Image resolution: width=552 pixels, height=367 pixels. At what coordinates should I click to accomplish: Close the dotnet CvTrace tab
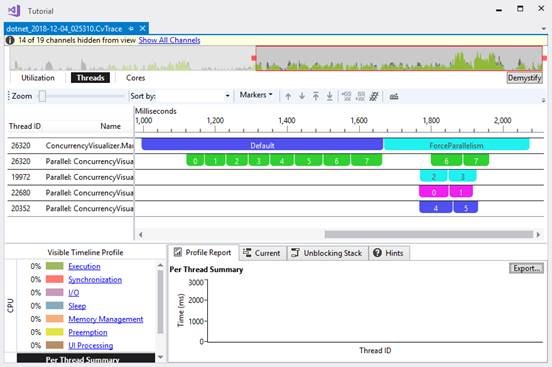click(x=142, y=29)
